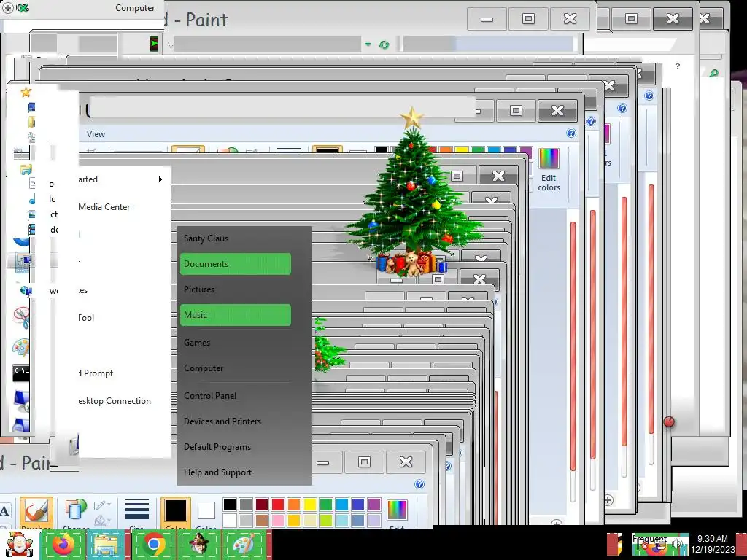Launch Google Chrome from the taskbar
The image size is (747, 560).
pyautogui.click(x=153, y=544)
